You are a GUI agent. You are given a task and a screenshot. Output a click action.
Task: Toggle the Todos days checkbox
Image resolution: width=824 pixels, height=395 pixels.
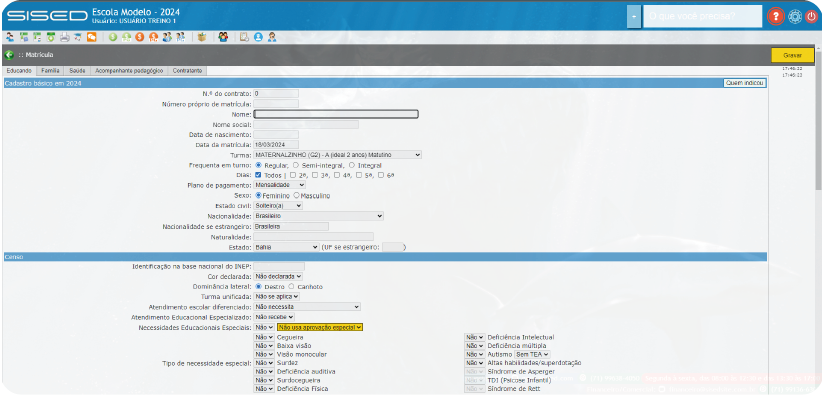pos(258,175)
